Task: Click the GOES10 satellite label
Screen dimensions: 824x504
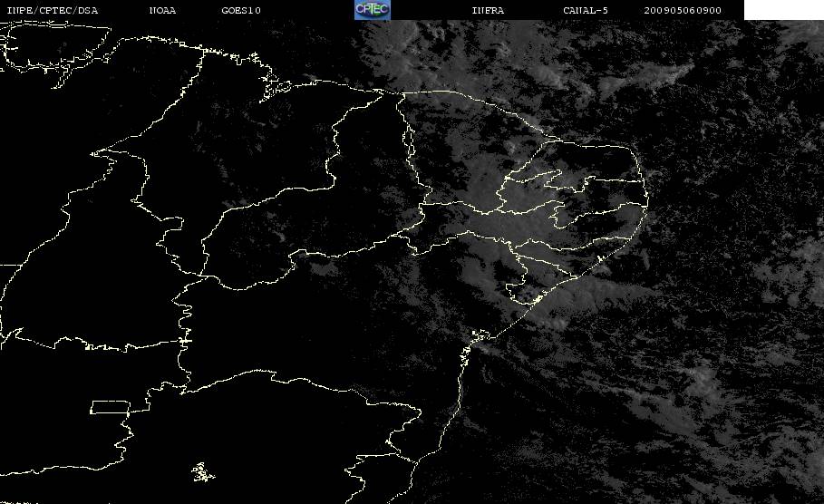Action: pyautogui.click(x=241, y=11)
